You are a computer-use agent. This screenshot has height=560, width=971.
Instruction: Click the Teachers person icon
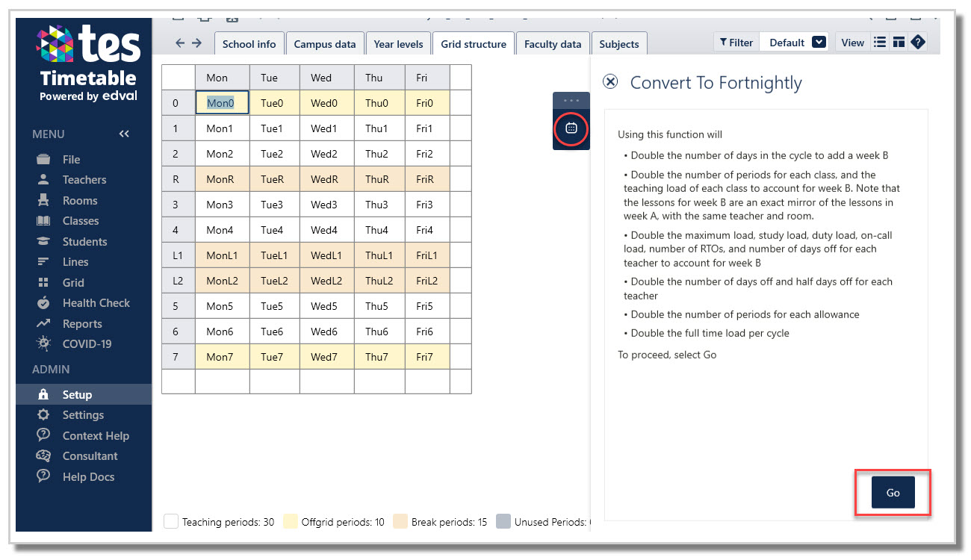click(44, 180)
